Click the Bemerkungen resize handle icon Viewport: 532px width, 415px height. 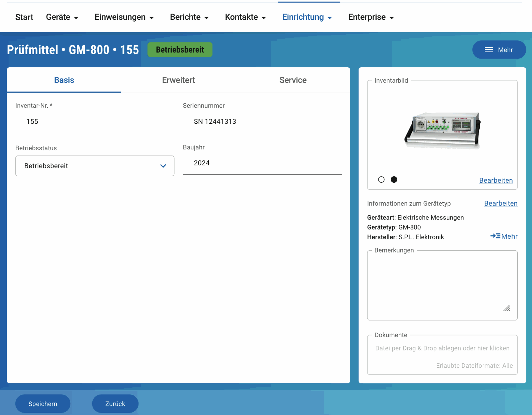[507, 308]
